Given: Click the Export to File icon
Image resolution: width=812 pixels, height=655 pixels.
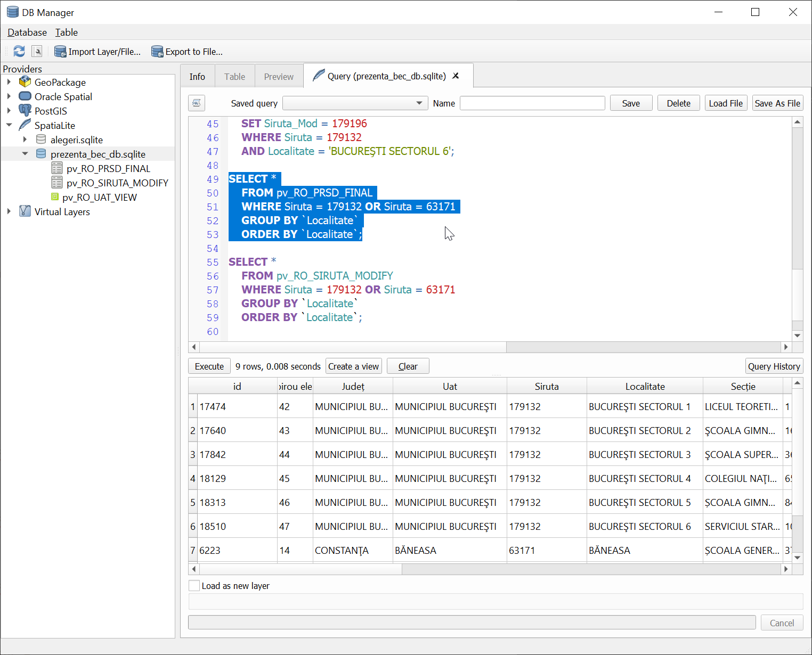Looking at the screenshot, I should [157, 52].
